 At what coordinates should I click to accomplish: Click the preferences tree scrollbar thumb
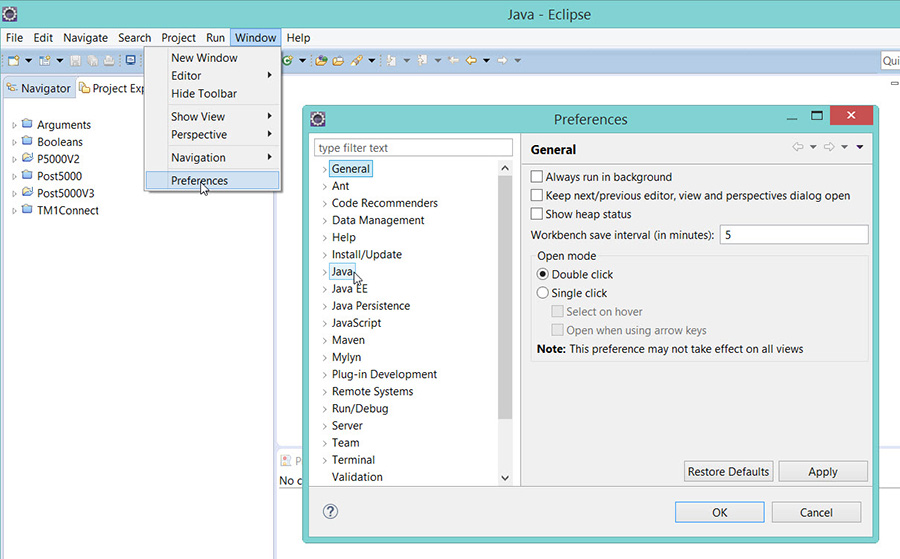pyautogui.click(x=505, y=297)
